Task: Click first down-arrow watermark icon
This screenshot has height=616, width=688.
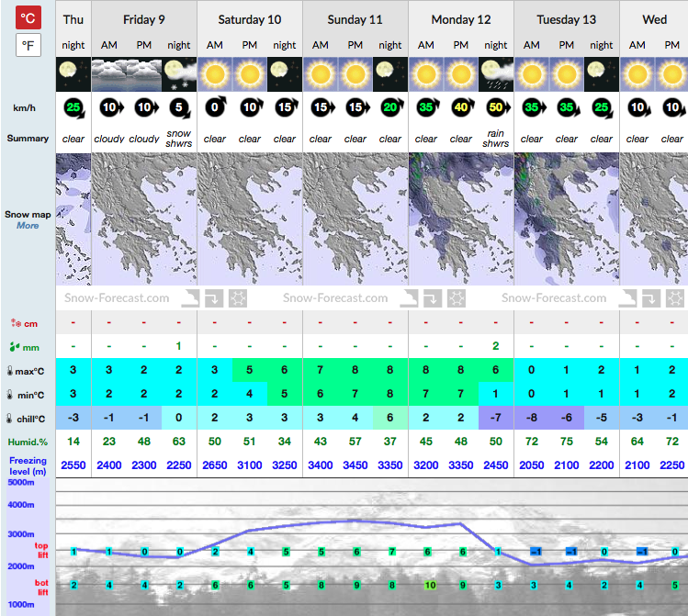Action: click(x=214, y=298)
